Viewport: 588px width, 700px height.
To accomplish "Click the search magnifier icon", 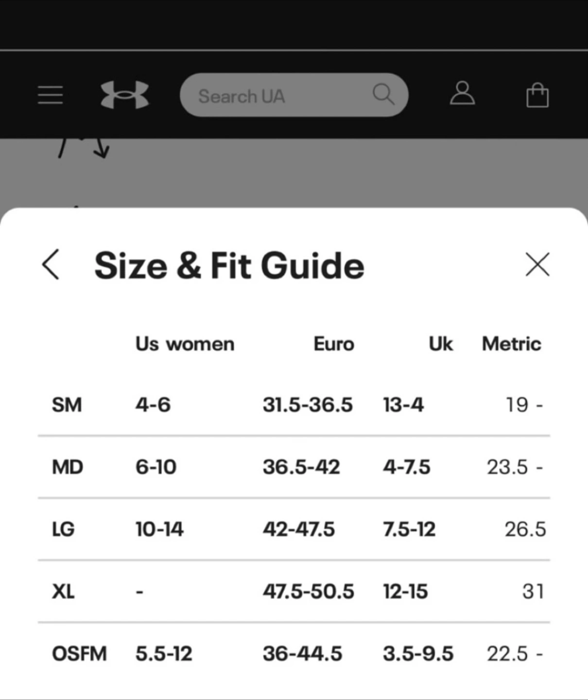I will pyautogui.click(x=383, y=94).
